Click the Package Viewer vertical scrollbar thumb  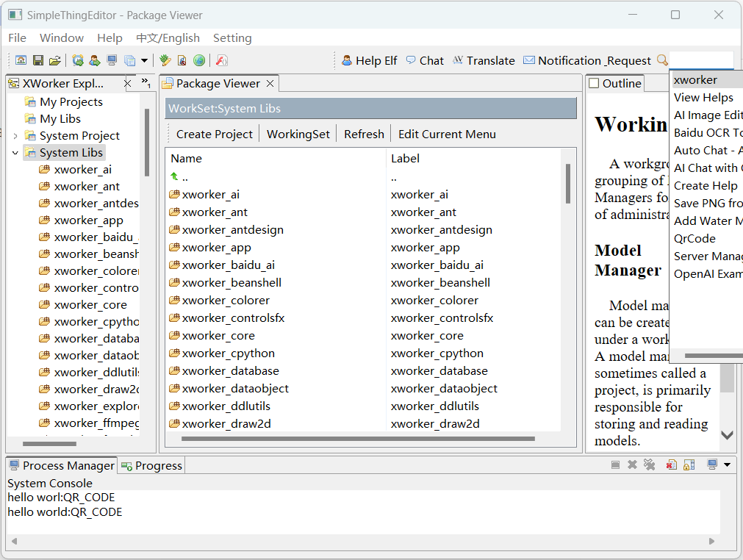tap(567, 184)
